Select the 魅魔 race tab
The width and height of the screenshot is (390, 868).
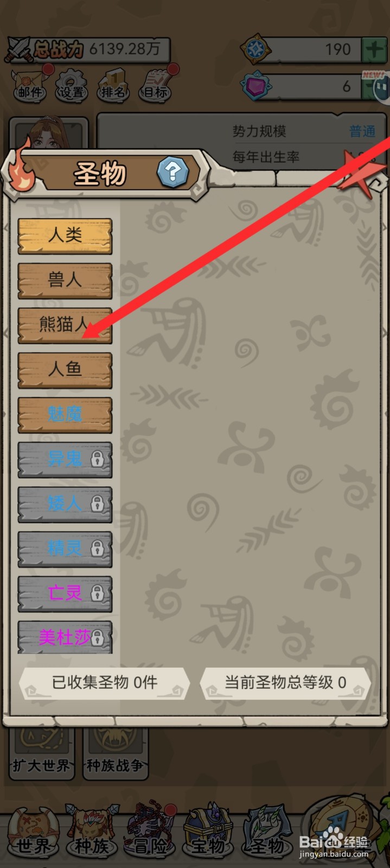[65, 415]
